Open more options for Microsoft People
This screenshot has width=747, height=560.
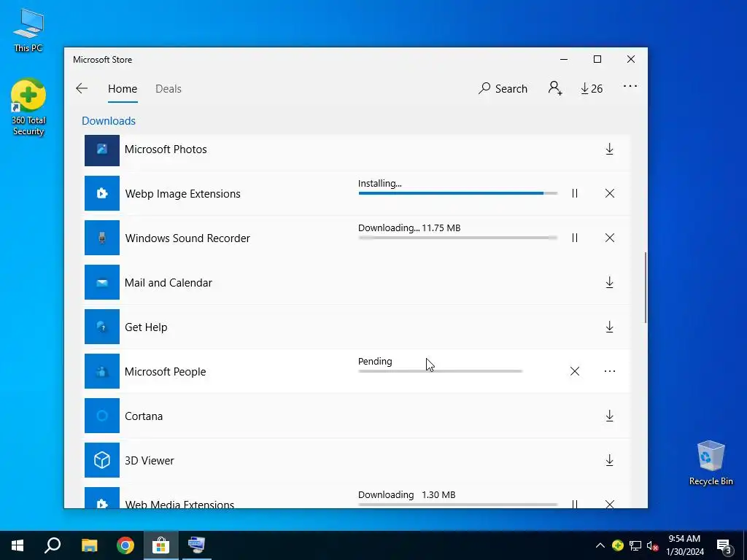[609, 371]
